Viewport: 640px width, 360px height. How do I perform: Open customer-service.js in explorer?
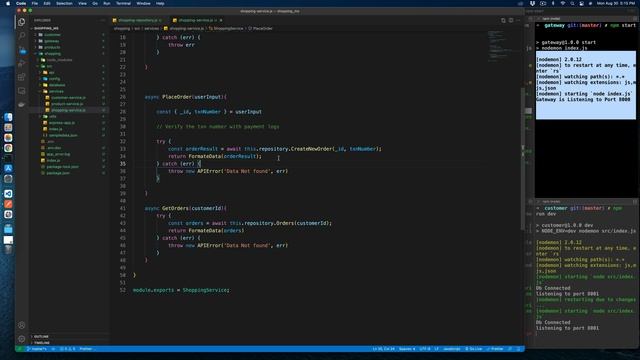(68, 98)
